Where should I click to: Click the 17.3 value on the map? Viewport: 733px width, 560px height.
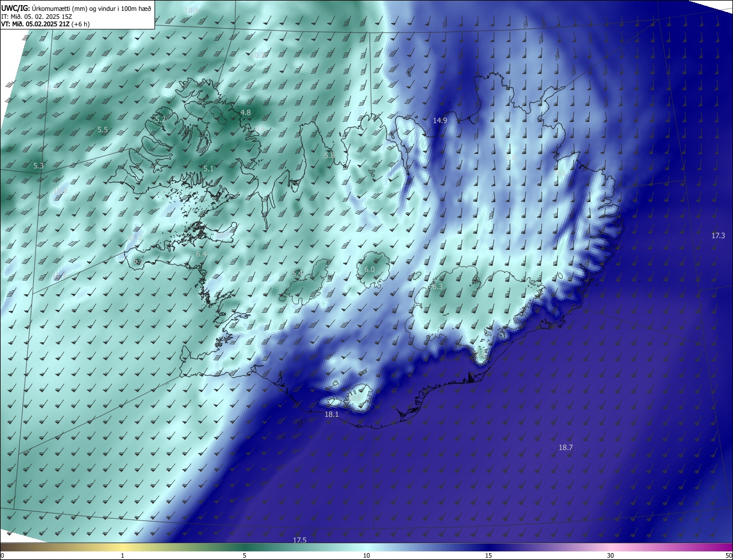(x=718, y=235)
